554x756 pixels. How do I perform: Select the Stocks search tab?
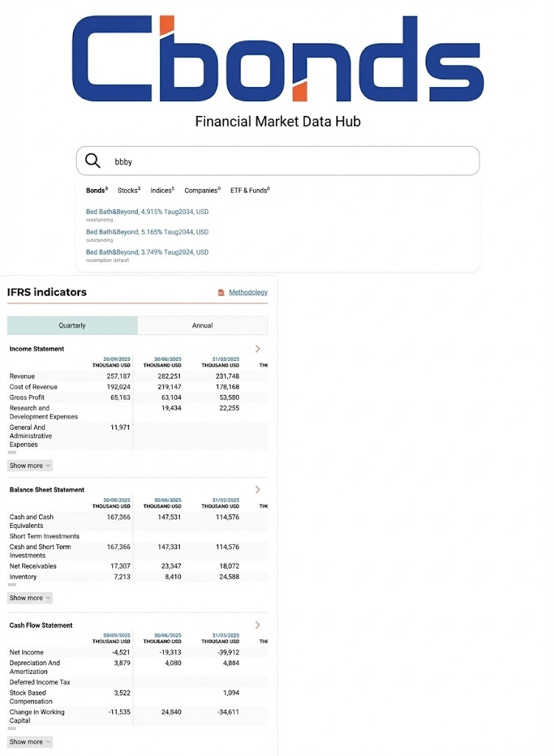(x=128, y=190)
